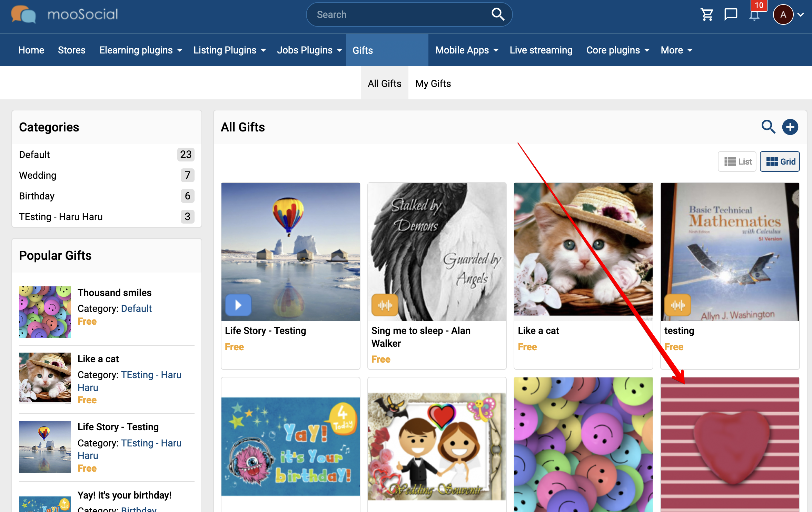Click the kitten in hat gift image

point(583,252)
